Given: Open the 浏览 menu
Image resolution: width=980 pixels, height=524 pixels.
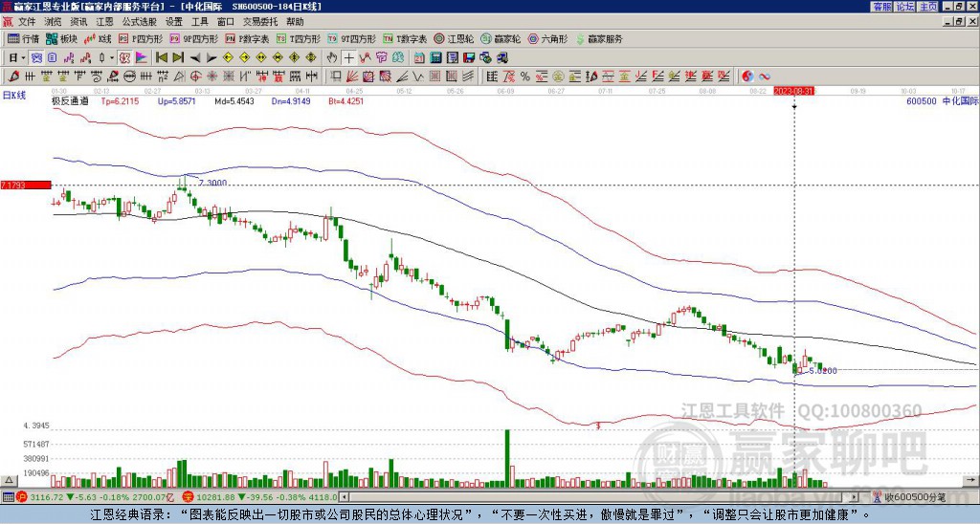Looking at the screenshot, I should pyautogui.click(x=54, y=22).
